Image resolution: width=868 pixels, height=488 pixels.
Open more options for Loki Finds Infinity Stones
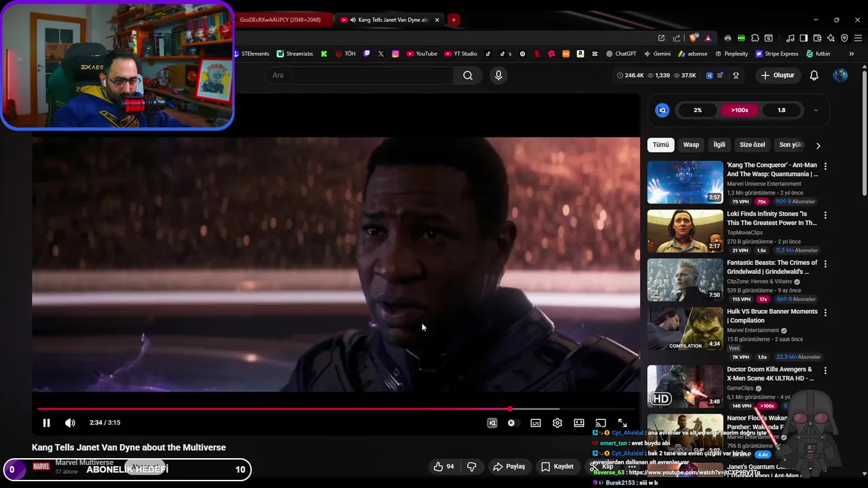click(x=825, y=215)
